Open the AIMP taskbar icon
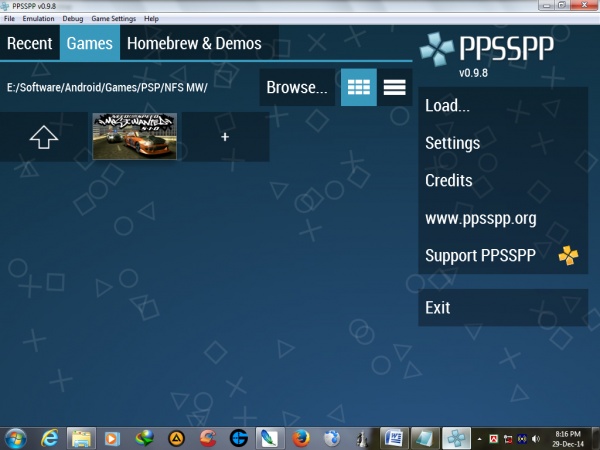The height and width of the screenshot is (450, 600). (176, 439)
